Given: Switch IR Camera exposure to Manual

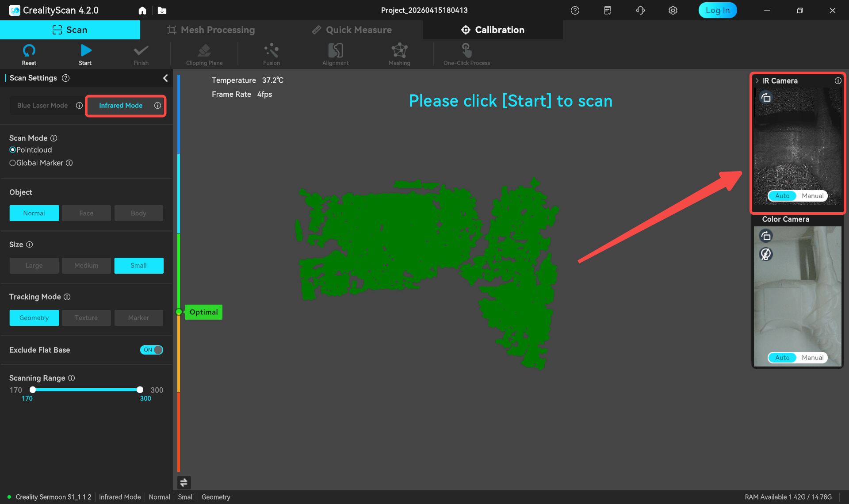Looking at the screenshot, I should 812,196.
